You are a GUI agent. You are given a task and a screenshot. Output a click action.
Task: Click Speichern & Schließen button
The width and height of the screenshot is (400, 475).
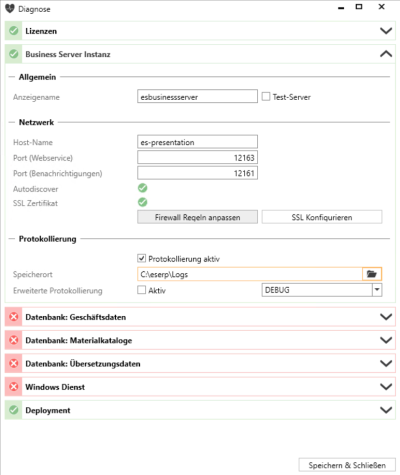(347, 465)
